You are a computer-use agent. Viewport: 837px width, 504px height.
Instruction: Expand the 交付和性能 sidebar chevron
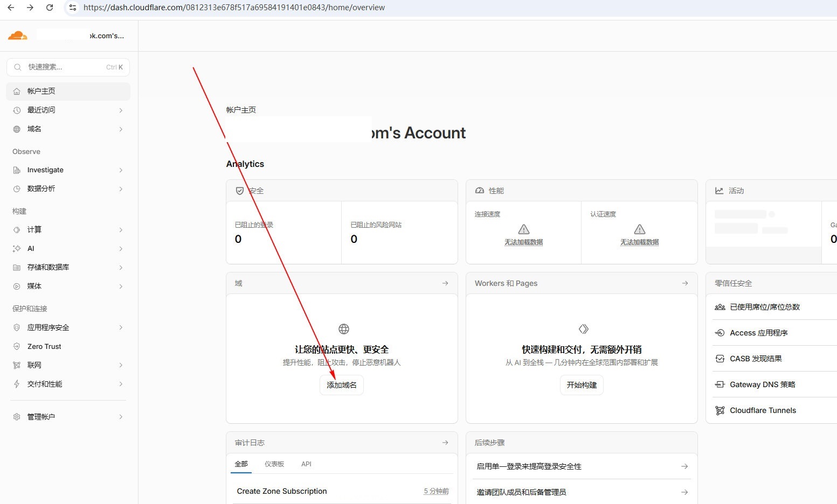point(121,384)
